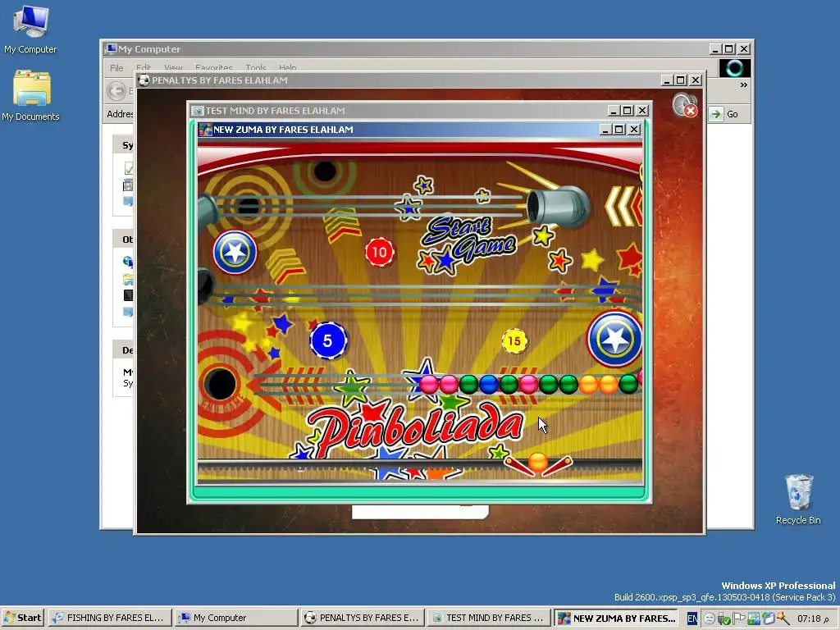This screenshot has height=630, width=840.
Task: Click the My Computer window title icon
Action: tap(111, 48)
